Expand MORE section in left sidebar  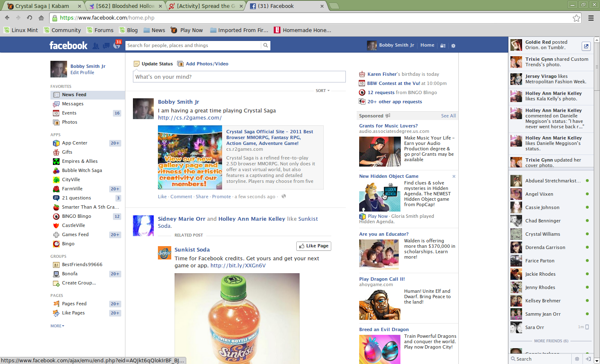pyautogui.click(x=57, y=326)
